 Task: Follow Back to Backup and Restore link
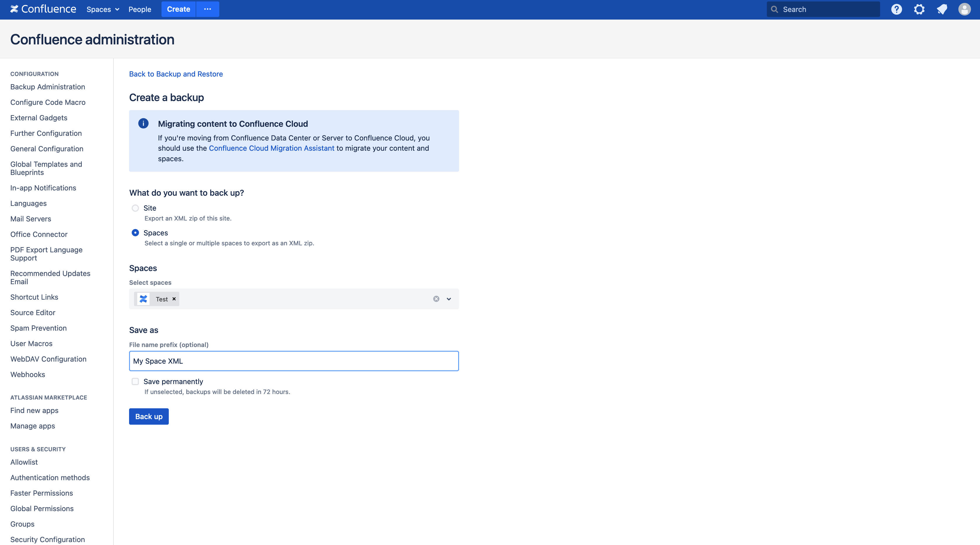click(x=176, y=74)
